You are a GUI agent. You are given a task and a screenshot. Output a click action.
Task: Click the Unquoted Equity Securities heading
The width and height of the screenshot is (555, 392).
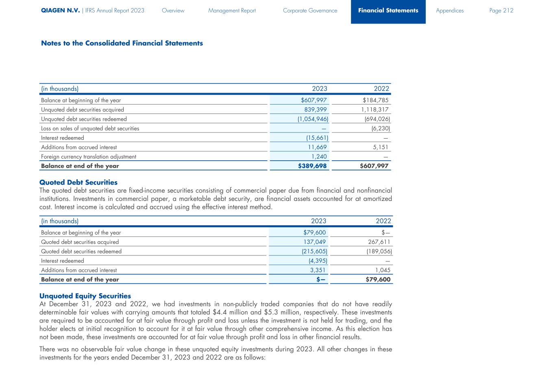pyautogui.click(x=85, y=296)
